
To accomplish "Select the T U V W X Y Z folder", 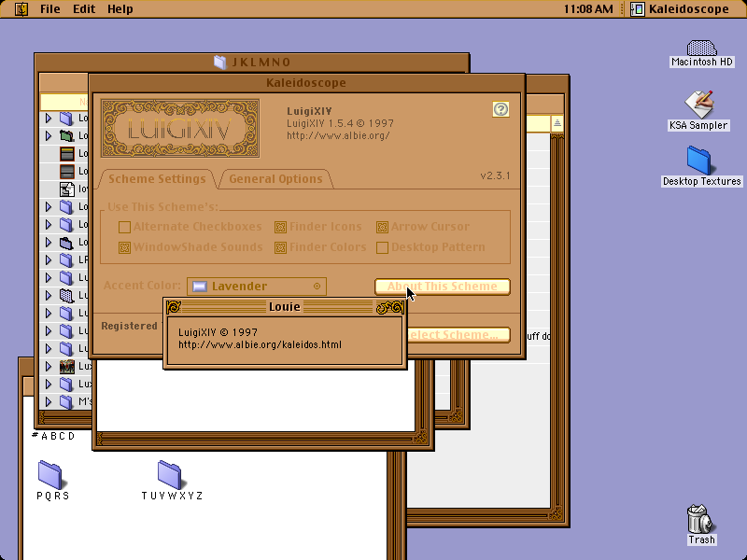I will [x=170, y=474].
